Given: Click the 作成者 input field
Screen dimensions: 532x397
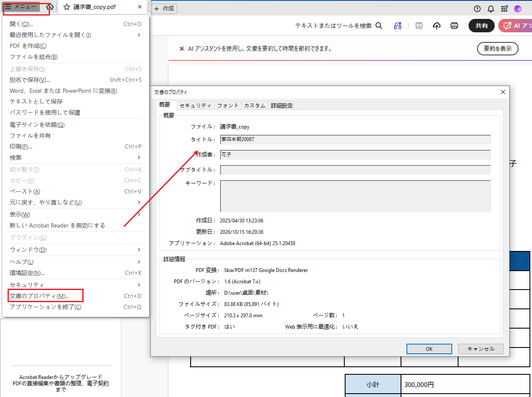Looking at the screenshot, I should tap(355, 155).
